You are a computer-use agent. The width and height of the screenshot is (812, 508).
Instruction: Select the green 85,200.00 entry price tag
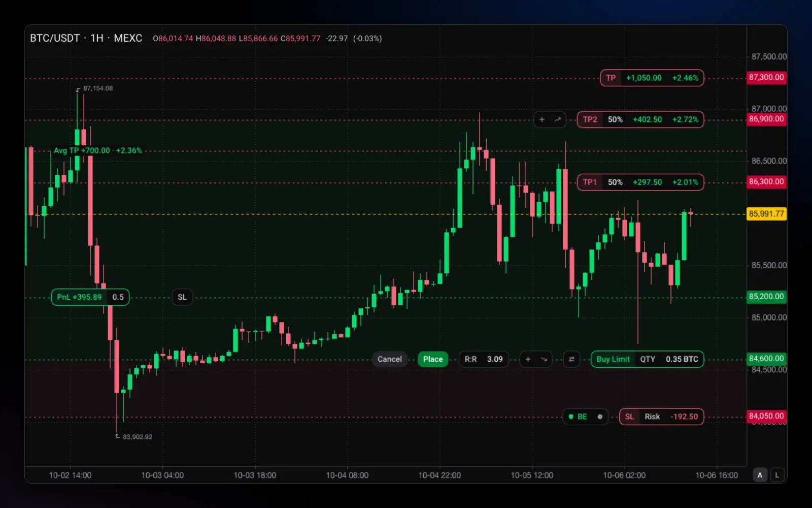click(x=766, y=297)
